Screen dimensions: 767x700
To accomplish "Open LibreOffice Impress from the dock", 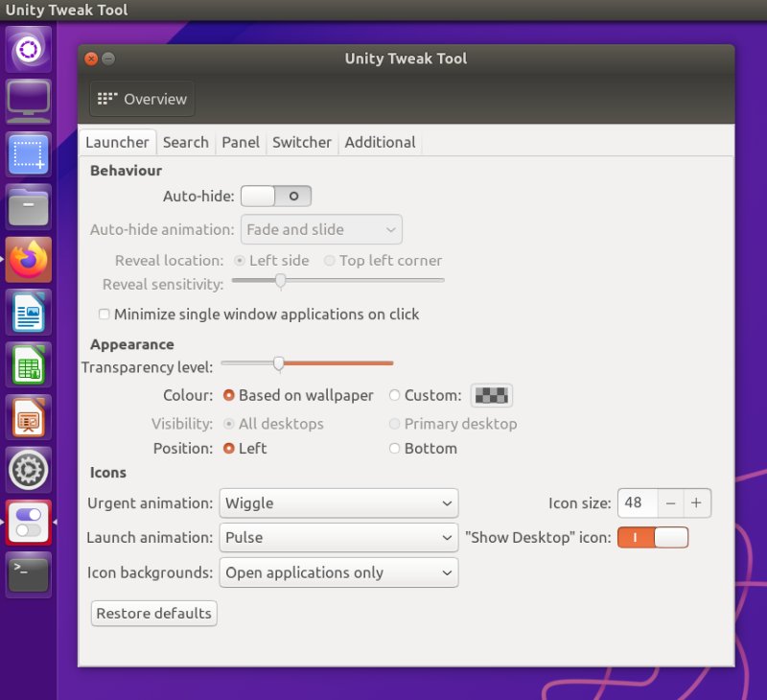I will (x=29, y=417).
